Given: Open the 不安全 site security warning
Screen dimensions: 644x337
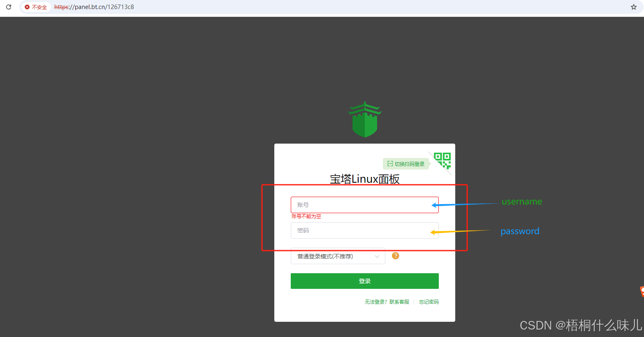Looking at the screenshot, I should point(36,7).
